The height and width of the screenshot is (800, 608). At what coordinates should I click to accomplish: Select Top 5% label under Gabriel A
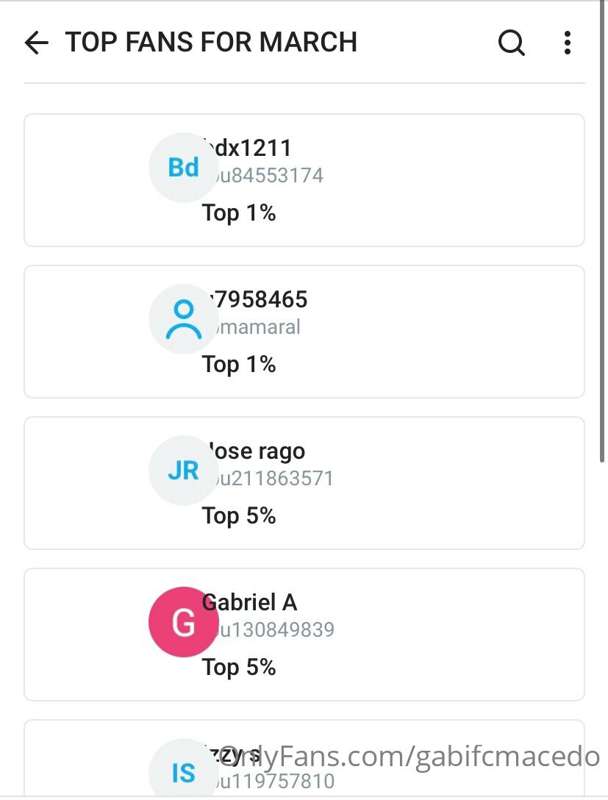[239, 668]
